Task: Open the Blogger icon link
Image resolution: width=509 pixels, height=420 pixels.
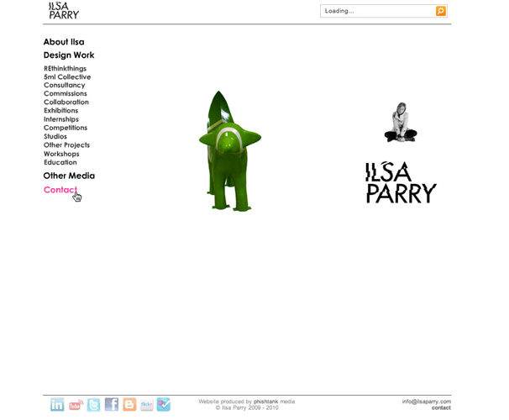Action: pos(129,405)
